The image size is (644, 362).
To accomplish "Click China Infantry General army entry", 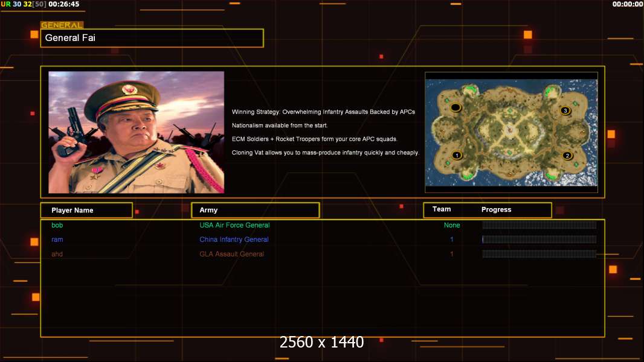I will click(x=234, y=240).
